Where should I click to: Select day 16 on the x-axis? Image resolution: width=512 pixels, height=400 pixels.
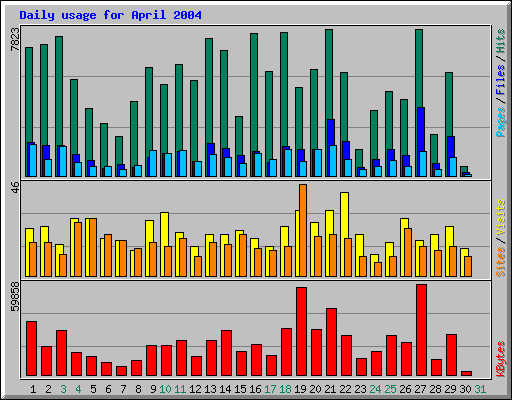coord(255,389)
